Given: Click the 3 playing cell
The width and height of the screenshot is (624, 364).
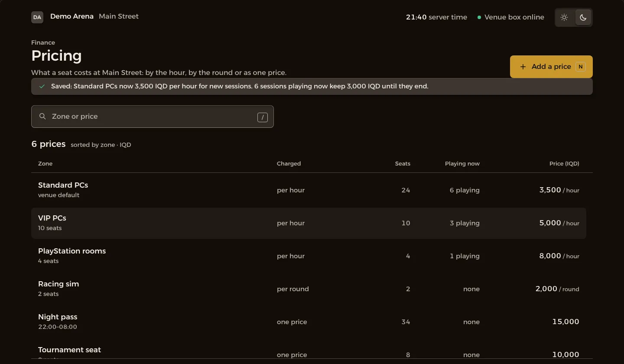Looking at the screenshot, I should pyautogui.click(x=465, y=223).
